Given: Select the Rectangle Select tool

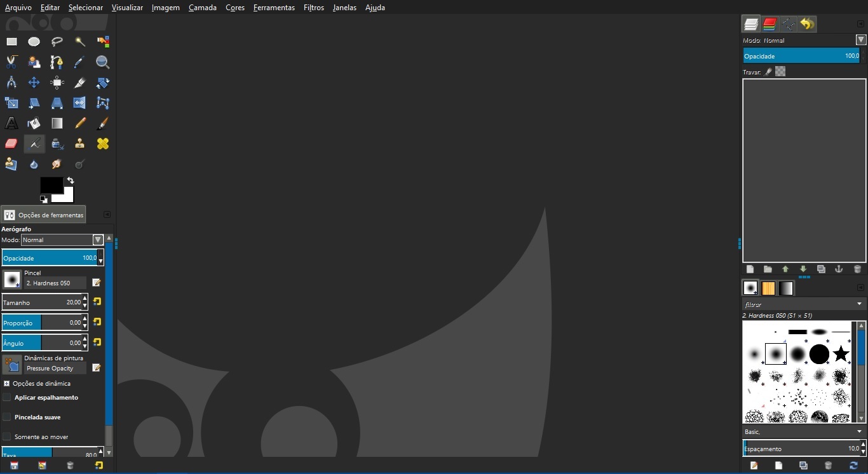Looking at the screenshot, I should [x=11, y=42].
